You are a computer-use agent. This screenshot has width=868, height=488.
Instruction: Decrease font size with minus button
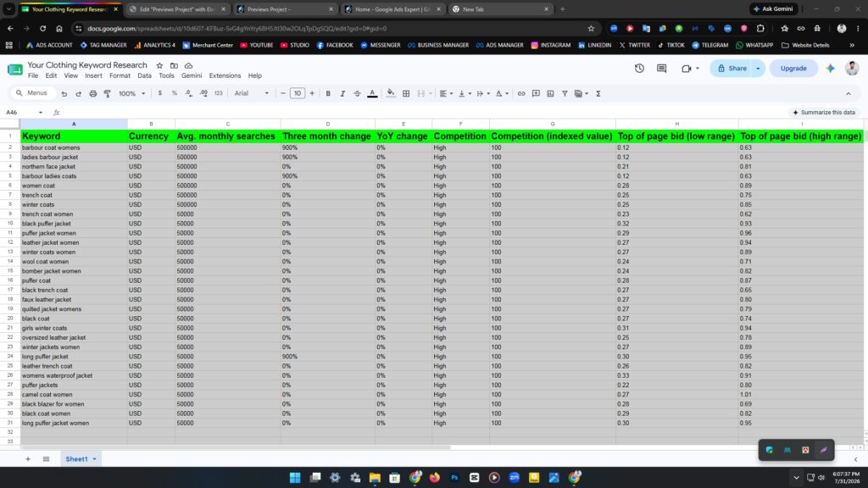283,93
